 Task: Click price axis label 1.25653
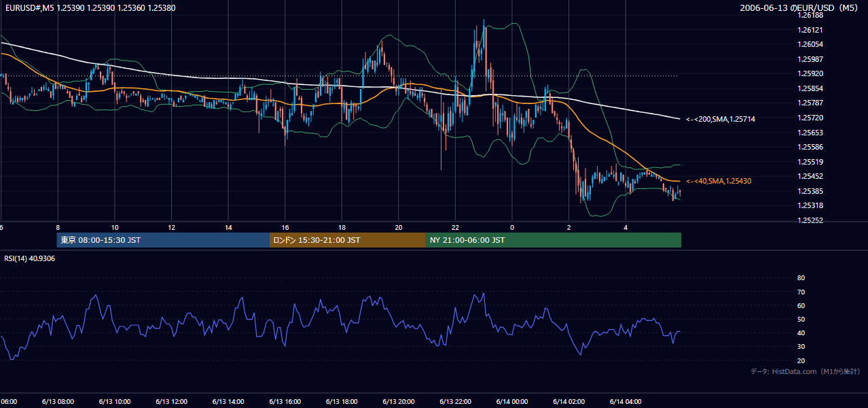coord(810,133)
